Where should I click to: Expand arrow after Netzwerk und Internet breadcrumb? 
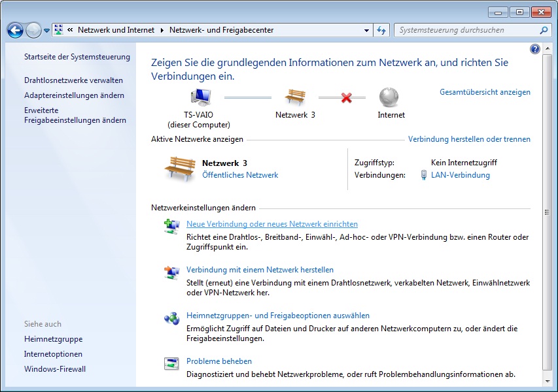click(x=162, y=30)
